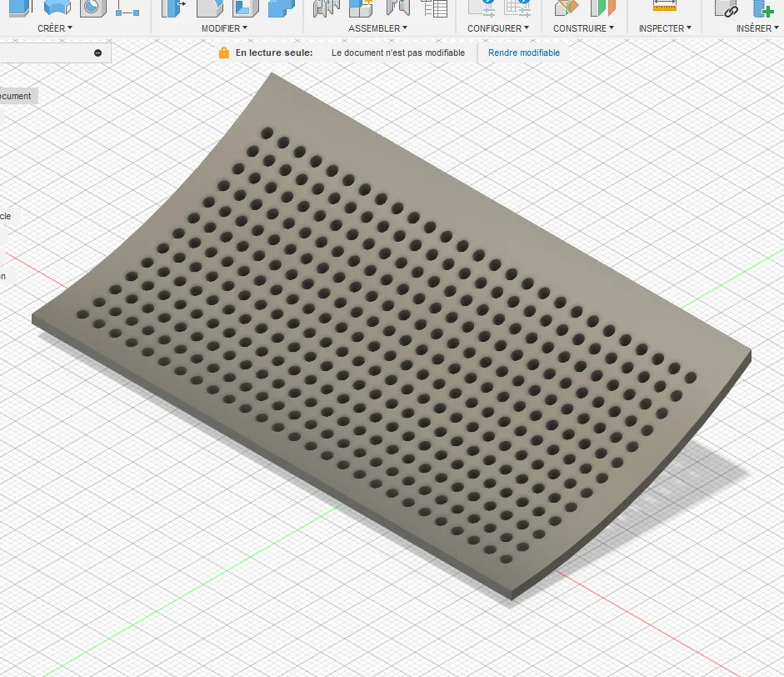
Task: Select the Measure ruler icon
Action: pos(665,6)
